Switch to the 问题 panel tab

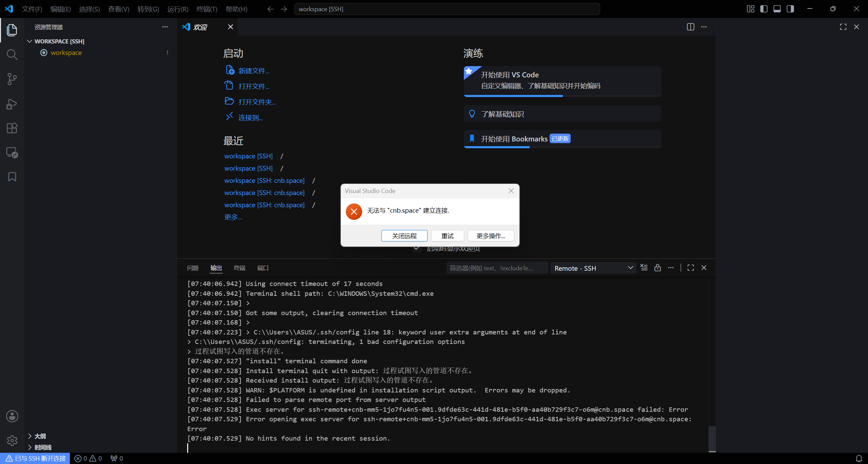tap(193, 268)
